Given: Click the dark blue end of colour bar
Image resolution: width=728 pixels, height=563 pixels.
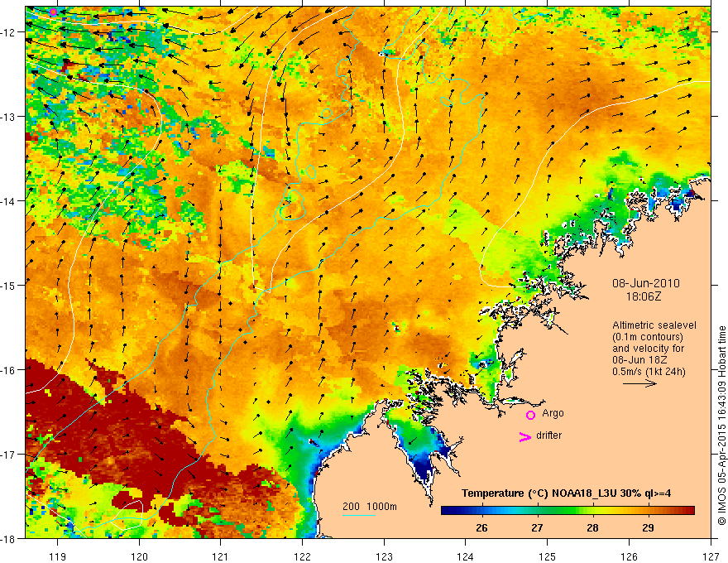Looking at the screenshot, I should click(x=447, y=511).
